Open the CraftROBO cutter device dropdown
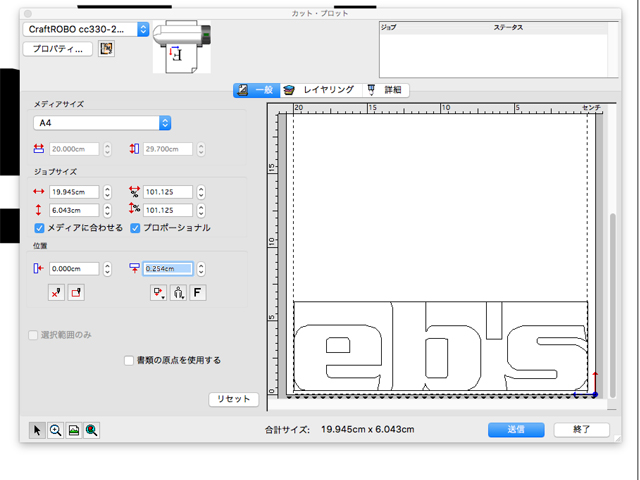 [x=142, y=30]
